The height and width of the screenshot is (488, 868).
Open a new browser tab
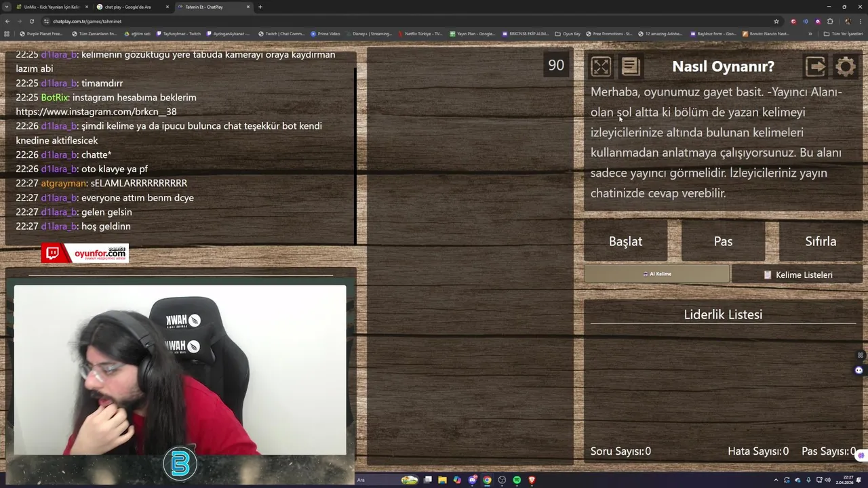[260, 7]
